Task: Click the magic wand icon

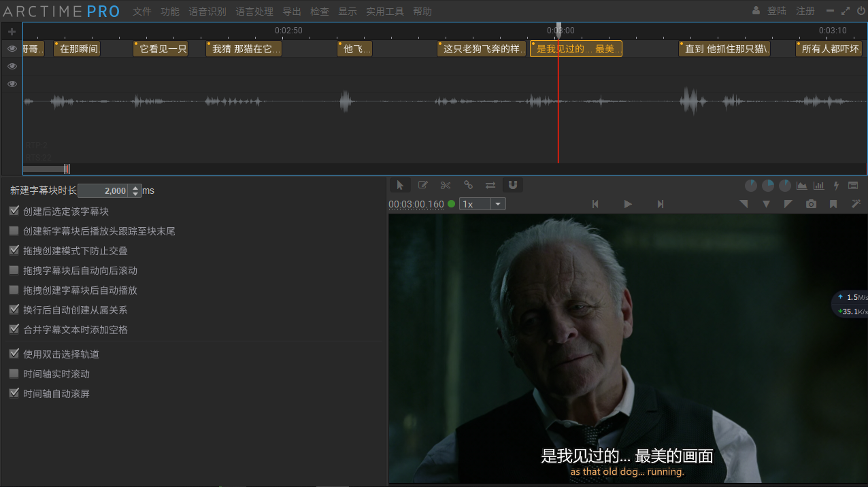Action: click(x=856, y=204)
